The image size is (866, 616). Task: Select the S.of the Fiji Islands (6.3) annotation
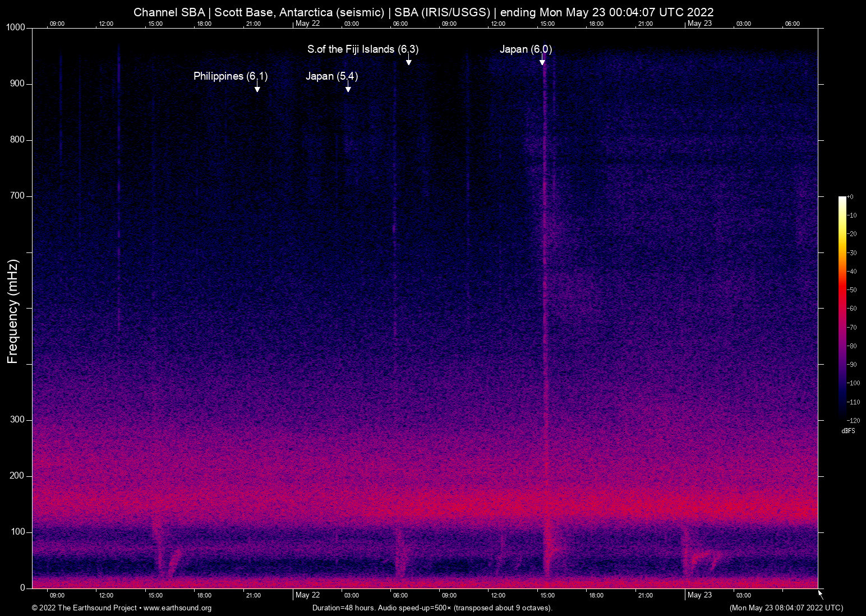pos(362,49)
